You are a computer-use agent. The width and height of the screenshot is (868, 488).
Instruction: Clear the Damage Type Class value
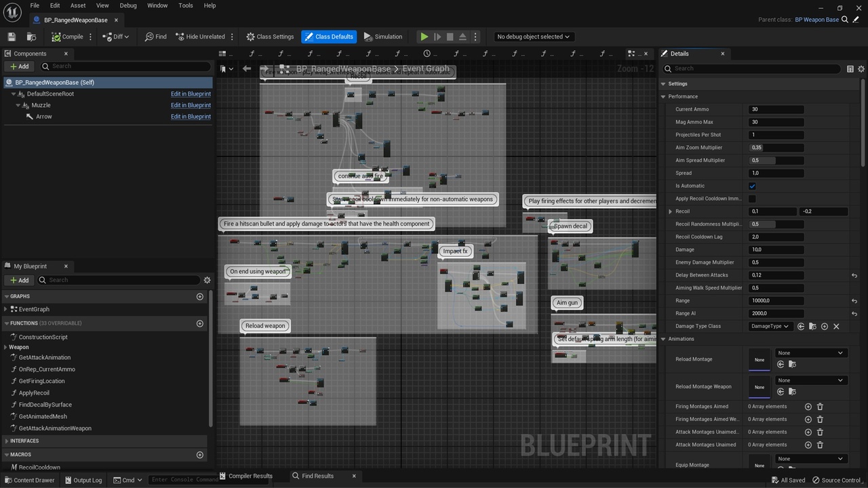(x=836, y=326)
